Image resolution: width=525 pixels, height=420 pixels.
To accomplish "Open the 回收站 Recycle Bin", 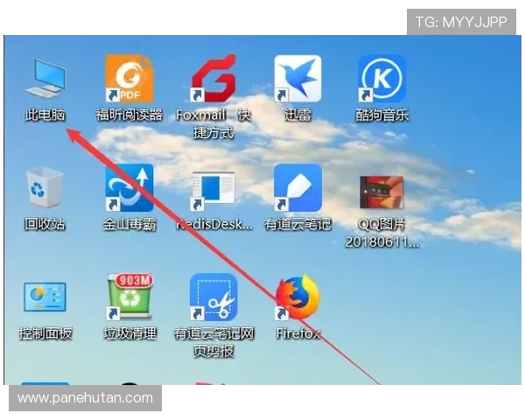I will tap(45, 188).
